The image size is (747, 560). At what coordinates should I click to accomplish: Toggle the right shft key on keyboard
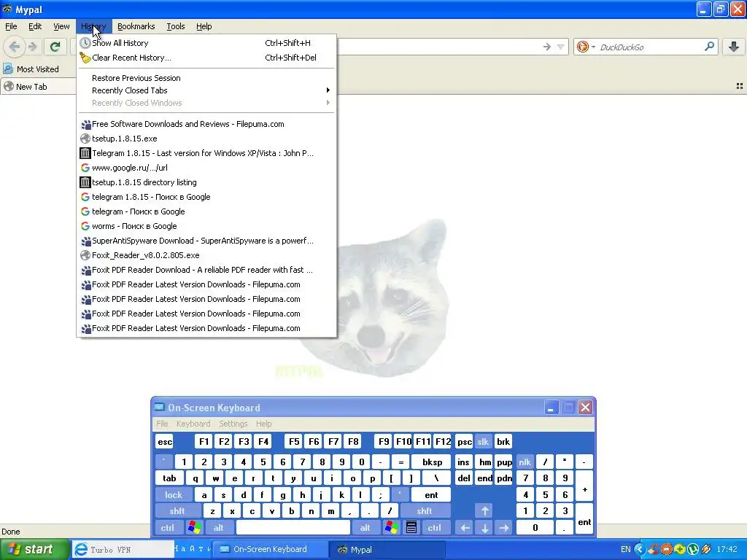425,511
